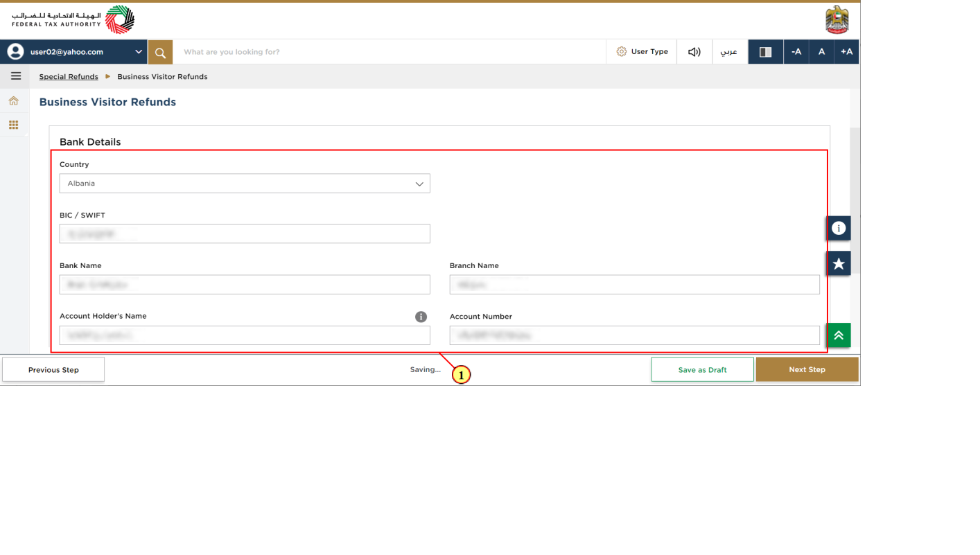Click the user avatar icon
This screenshot has width=980, height=555.
pos(15,52)
